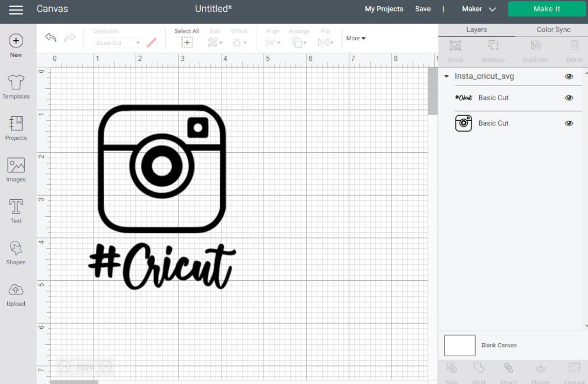Viewport: 588px width, 384px height.
Task: Click the Undo arrow
Action: coord(50,38)
